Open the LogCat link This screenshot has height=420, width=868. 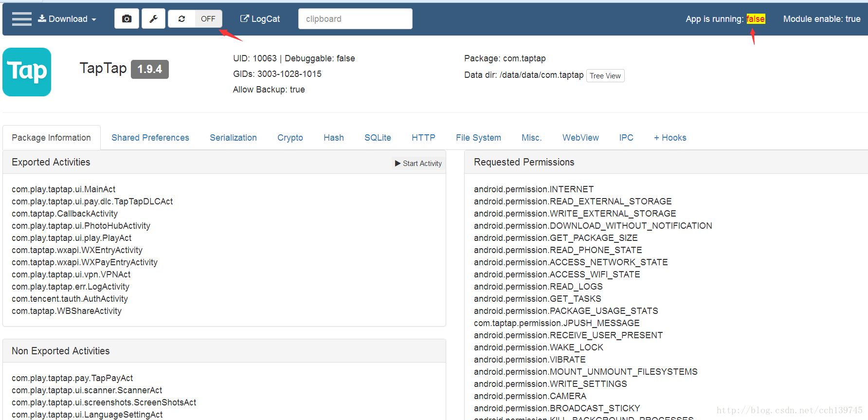[260, 19]
